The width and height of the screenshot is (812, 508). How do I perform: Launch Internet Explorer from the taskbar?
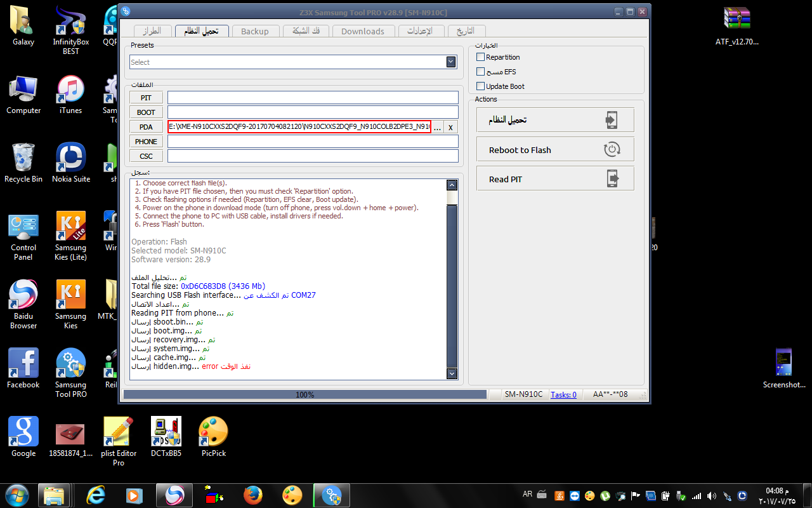[x=96, y=495]
